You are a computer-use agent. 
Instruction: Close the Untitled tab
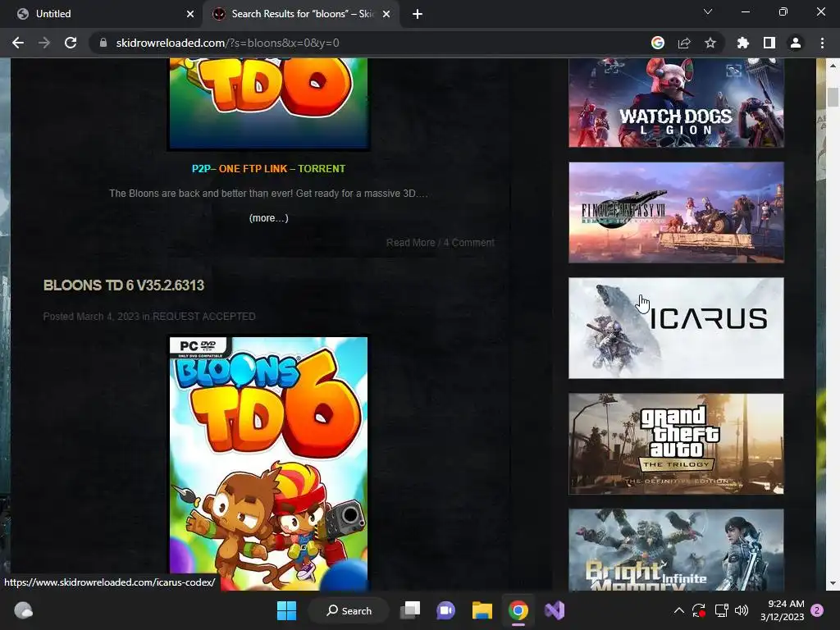pos(189,14)
